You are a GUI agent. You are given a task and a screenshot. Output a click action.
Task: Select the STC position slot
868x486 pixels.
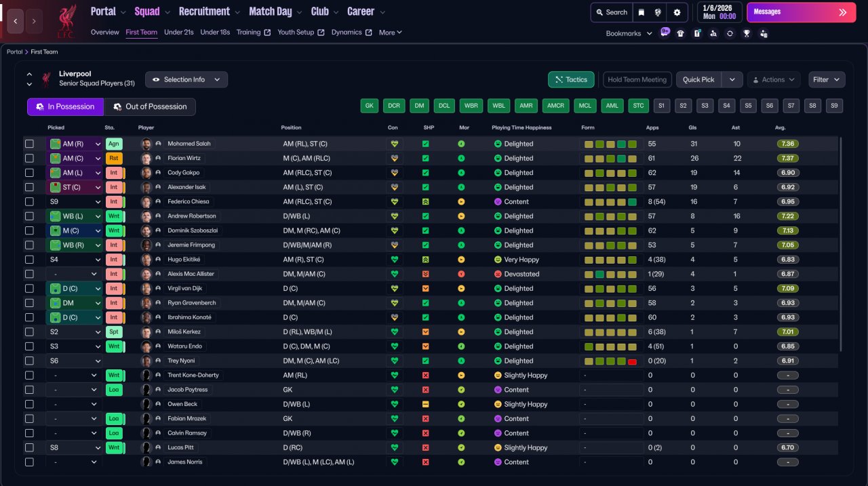tap(637, 106)
